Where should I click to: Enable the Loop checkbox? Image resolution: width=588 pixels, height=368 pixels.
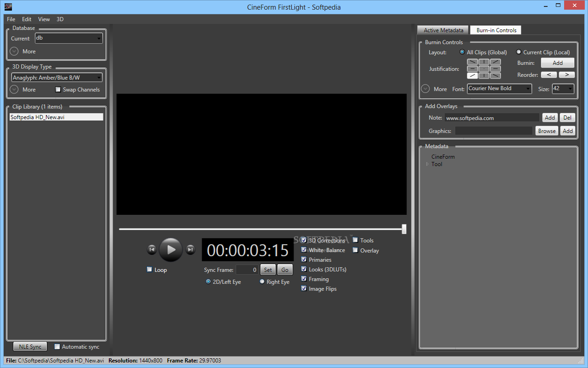coord(149,270)
